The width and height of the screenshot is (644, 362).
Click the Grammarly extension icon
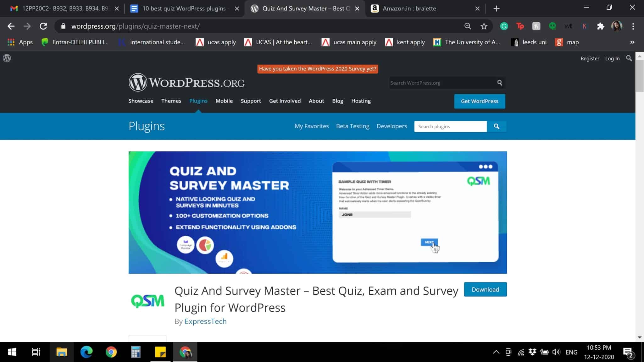click(504, 26)
